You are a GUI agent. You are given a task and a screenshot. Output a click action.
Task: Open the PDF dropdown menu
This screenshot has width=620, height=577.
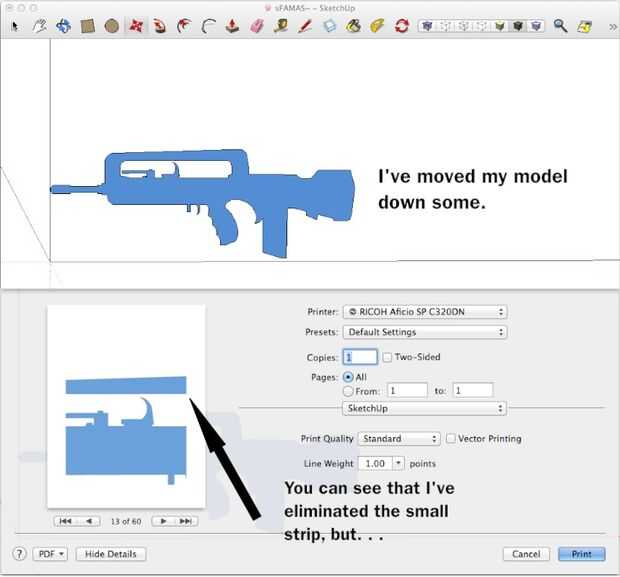tap(50, 554)
